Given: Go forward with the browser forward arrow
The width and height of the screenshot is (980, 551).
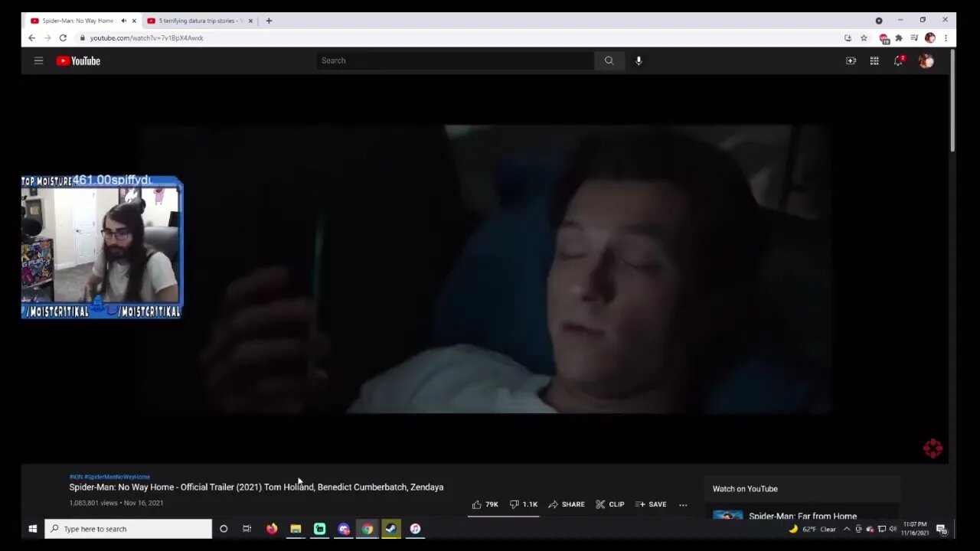Looking at the screenshot, I should coord(47,37).
